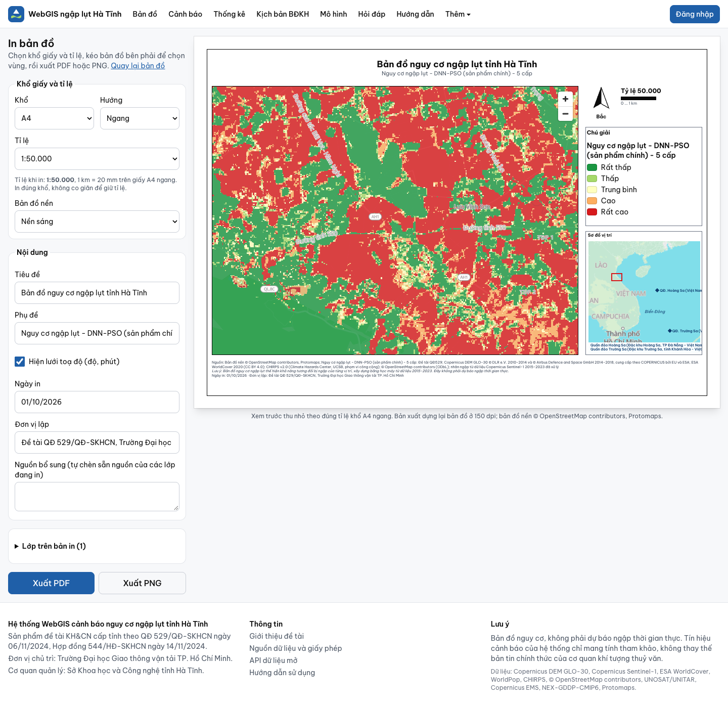Open the Hướng dẫn menu item

(415, 14)
